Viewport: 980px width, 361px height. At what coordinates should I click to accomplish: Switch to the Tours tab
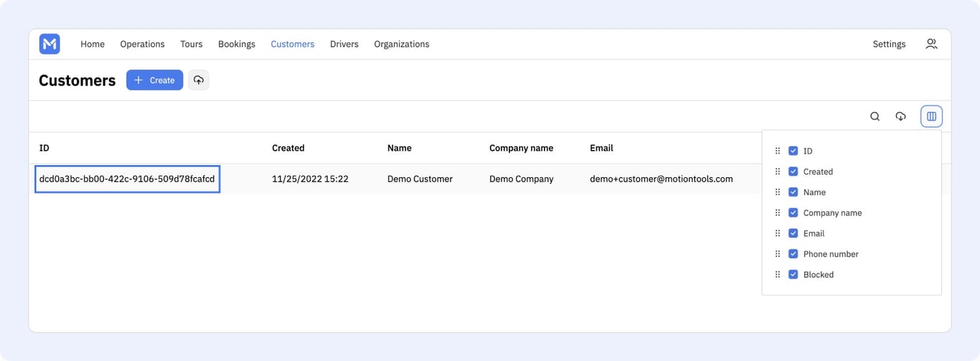tap(192, 44)
